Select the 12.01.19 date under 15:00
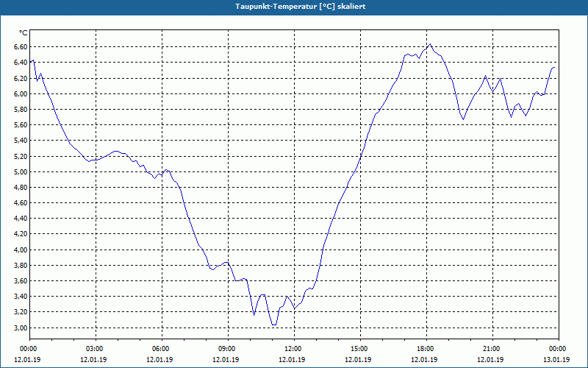588x368 pixels. click(358, 360)
